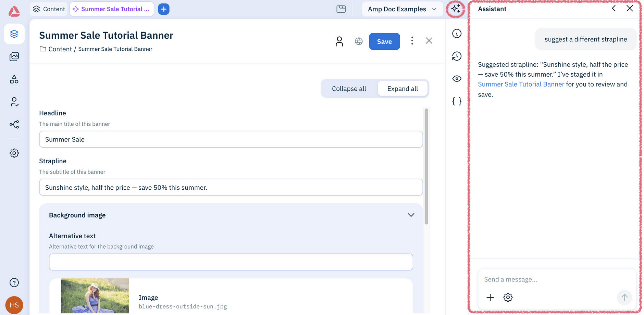Click the blue plus new tab button
644x315 pixels.
[164, 9]
